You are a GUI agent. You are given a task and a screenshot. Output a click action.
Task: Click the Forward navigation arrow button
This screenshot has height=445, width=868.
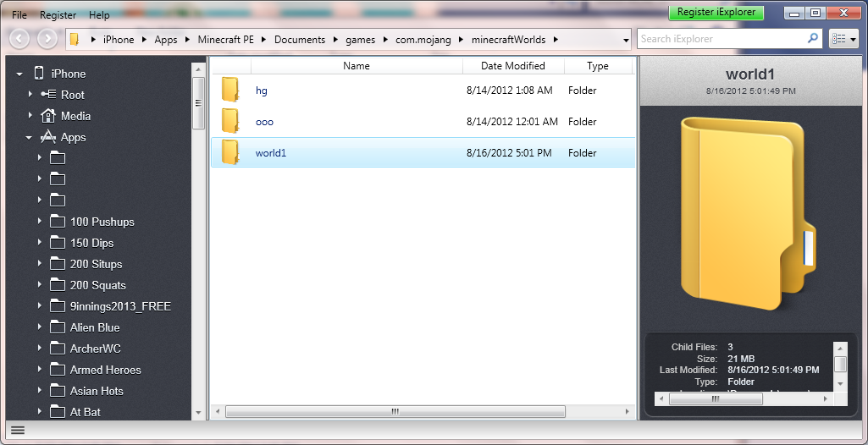click(x=47, y=38)
